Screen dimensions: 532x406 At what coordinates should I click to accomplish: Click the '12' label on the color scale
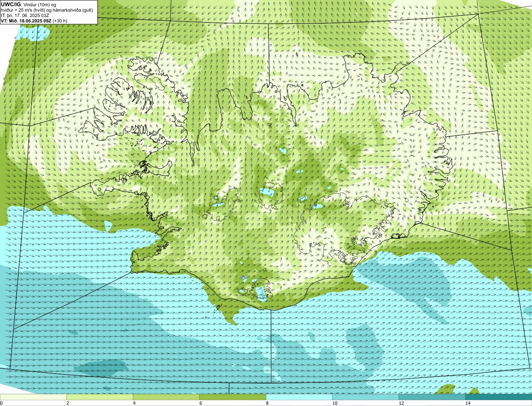coord(401,403)
